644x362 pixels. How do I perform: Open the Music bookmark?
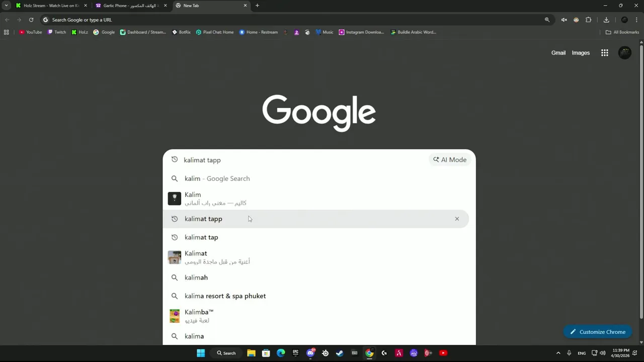[325, 32]
